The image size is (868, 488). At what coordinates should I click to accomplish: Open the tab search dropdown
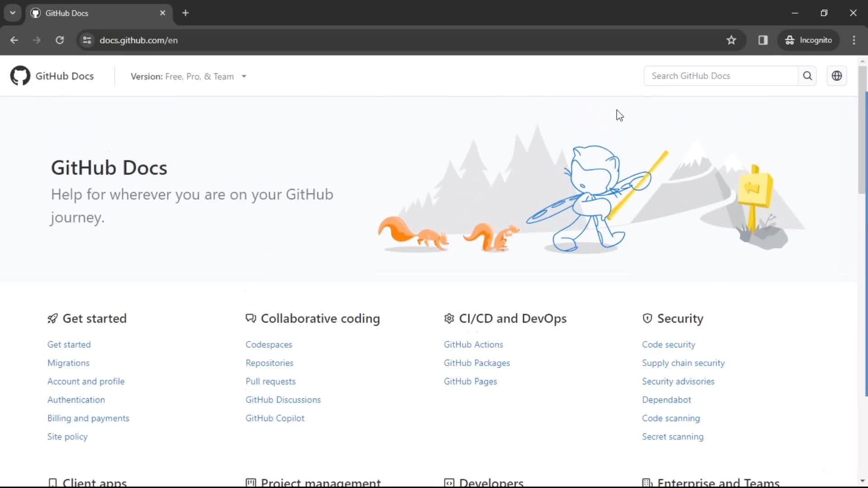[x=13, y=13]
